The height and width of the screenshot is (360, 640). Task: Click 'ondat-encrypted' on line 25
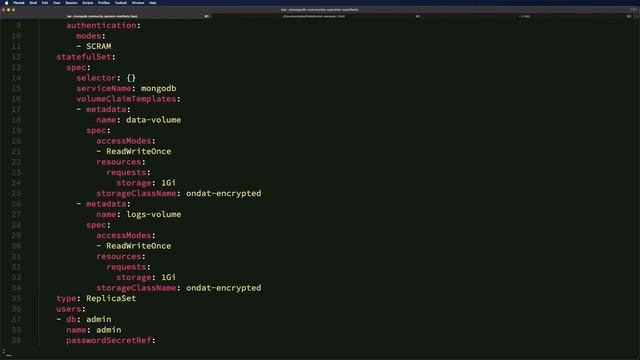click(x=223, y=193)
